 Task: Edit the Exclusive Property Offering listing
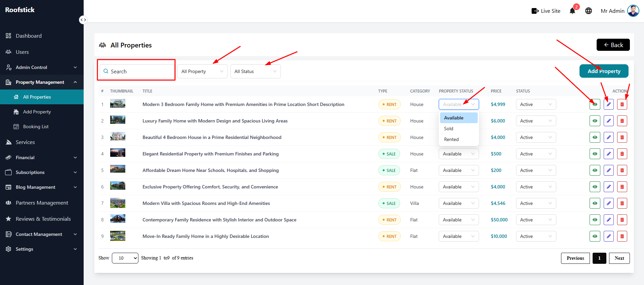coord(609,187)
